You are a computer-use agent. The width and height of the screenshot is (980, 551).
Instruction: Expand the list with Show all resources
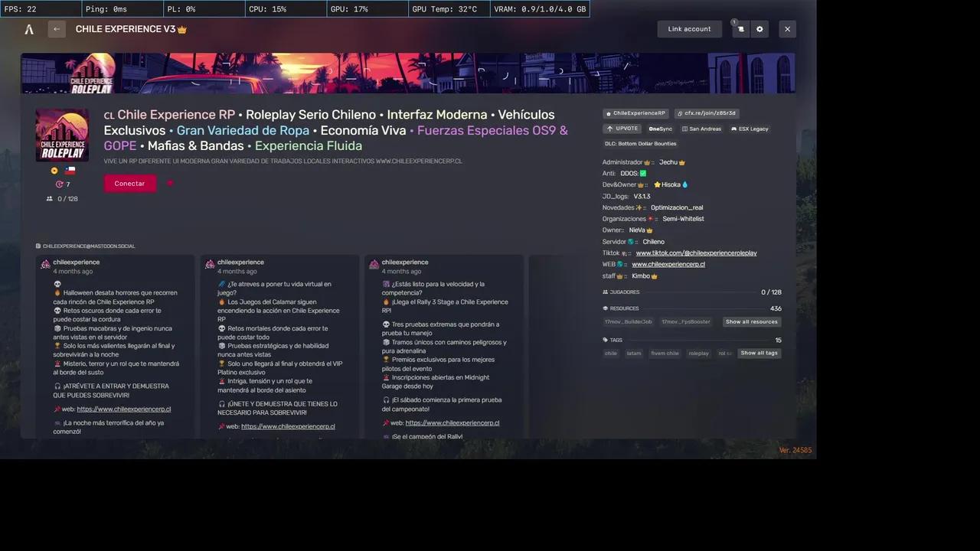pyautogui.click(x=751, y=321)
